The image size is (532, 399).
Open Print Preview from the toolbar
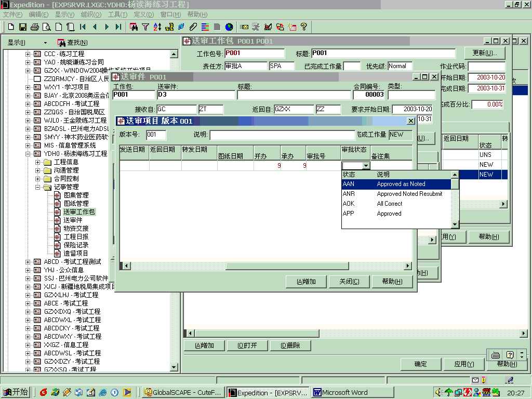[x=46, y=27]
